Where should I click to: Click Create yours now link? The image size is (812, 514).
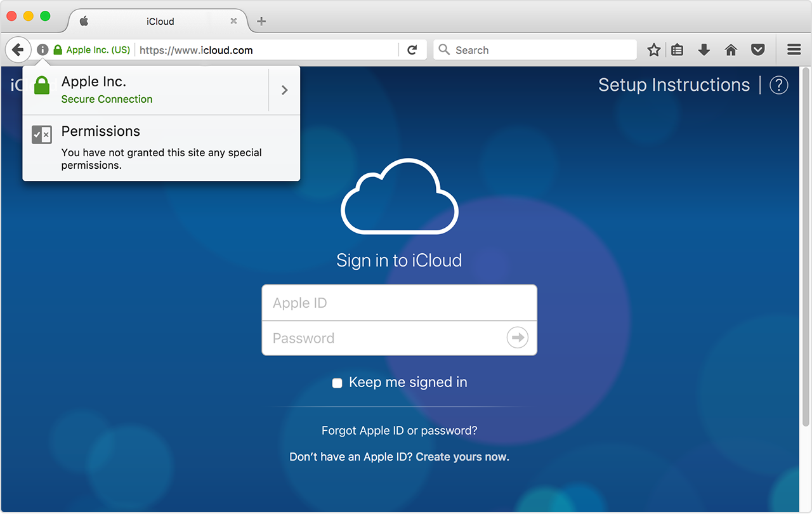point(462,457)
